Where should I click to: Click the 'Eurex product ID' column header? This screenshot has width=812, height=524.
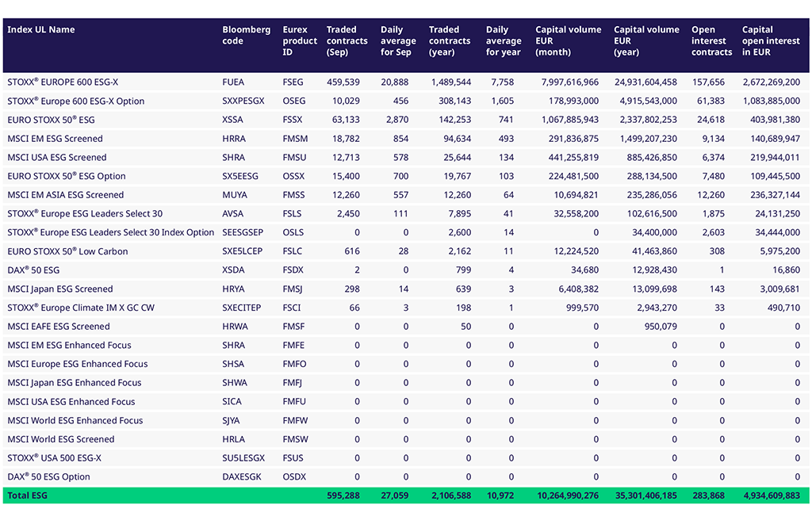click(300, 41)
